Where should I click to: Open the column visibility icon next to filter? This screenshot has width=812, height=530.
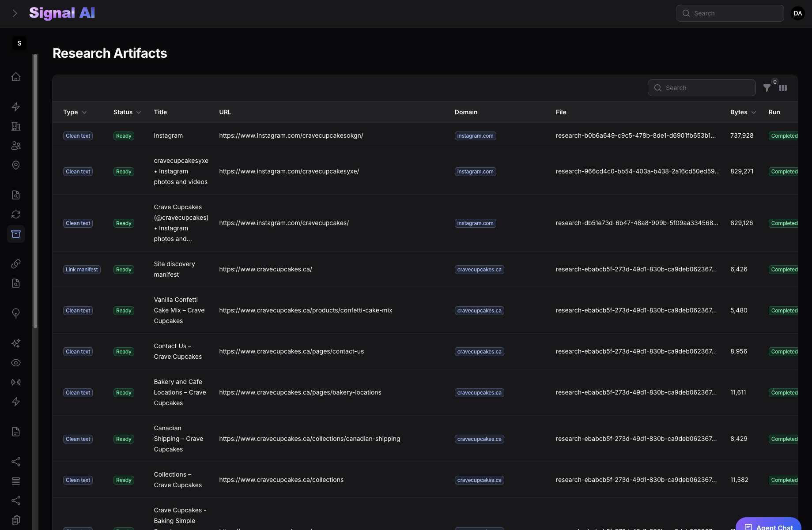click(783, 88)
